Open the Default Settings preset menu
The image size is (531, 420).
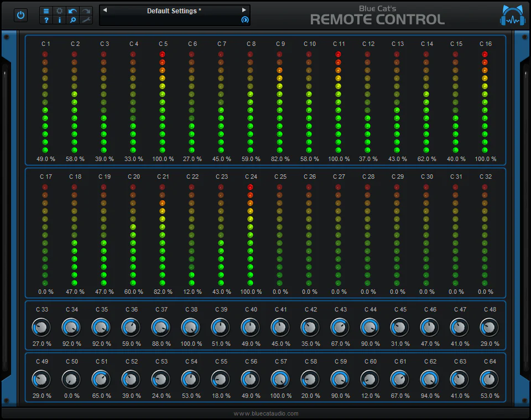point(174,11)
